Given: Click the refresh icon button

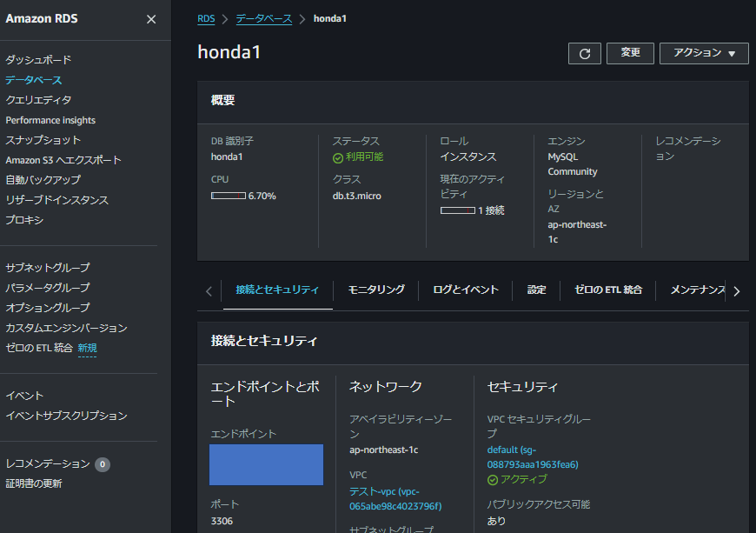Looking at the screenshot, I should 584,54.
